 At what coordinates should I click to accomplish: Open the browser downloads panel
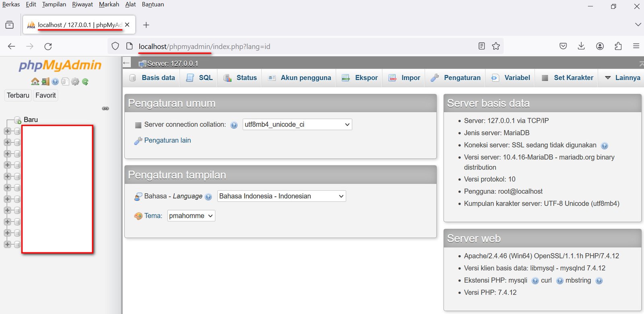(581, 46)
